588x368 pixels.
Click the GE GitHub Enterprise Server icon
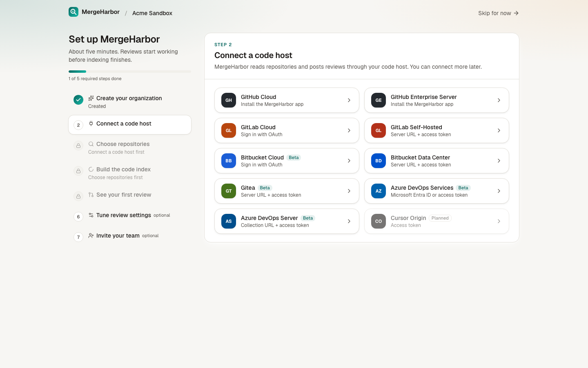[x=379, y=100]
